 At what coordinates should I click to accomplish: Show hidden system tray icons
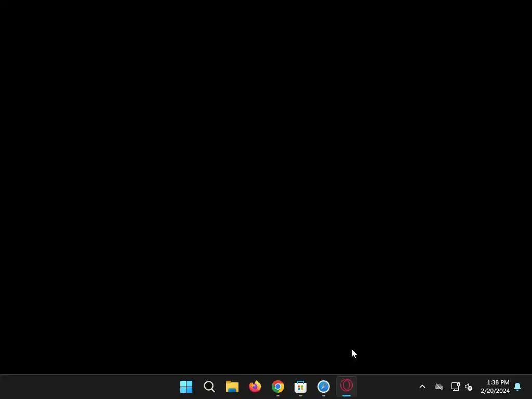[422, 387]
